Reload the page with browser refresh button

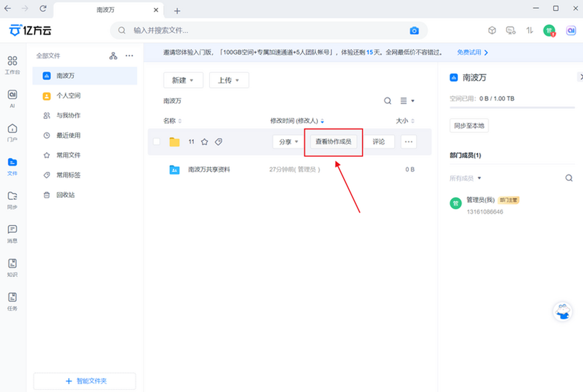43,9
